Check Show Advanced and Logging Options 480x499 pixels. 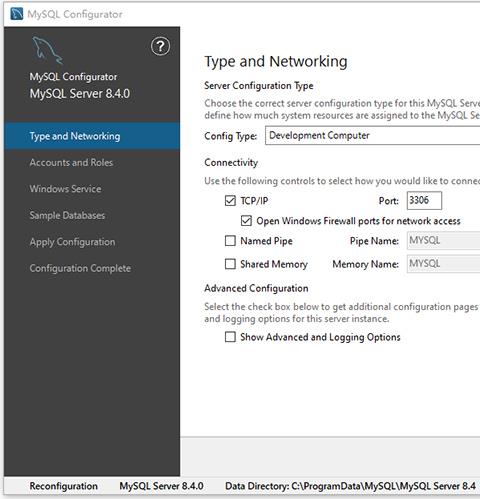point(230,337)
